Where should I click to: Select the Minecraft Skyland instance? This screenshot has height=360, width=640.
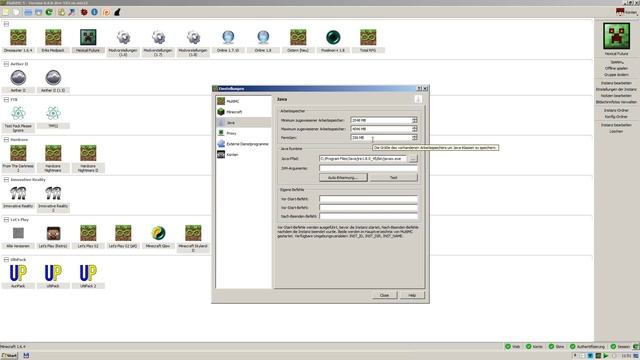193,233
